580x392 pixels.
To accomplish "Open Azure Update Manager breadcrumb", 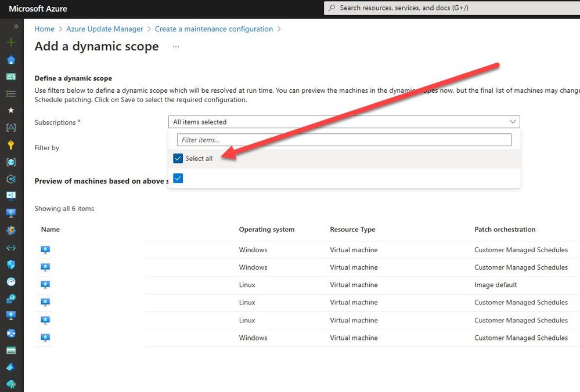I will pos(105,29).
